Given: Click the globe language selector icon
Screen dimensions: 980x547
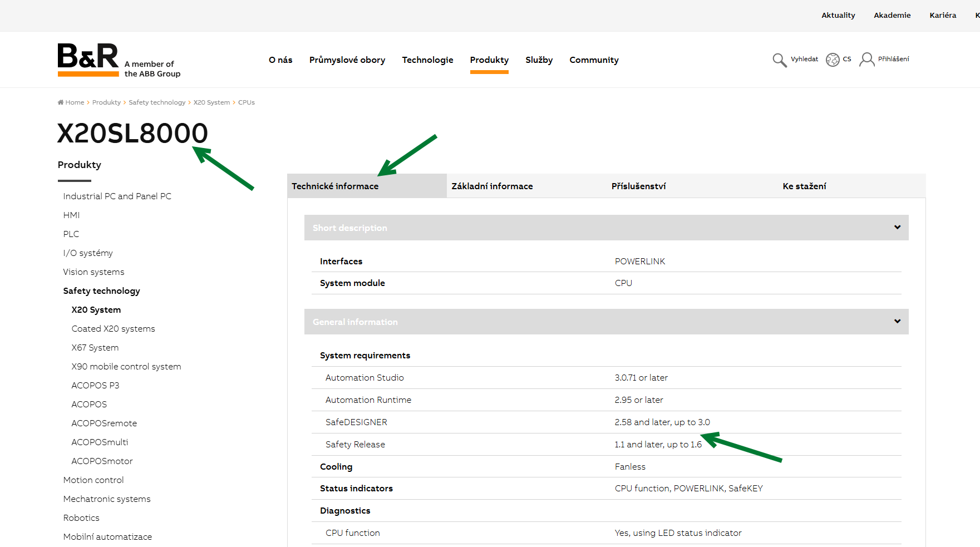Looking at the screenshot, I should pyautogui.click(x=833, y=60).
